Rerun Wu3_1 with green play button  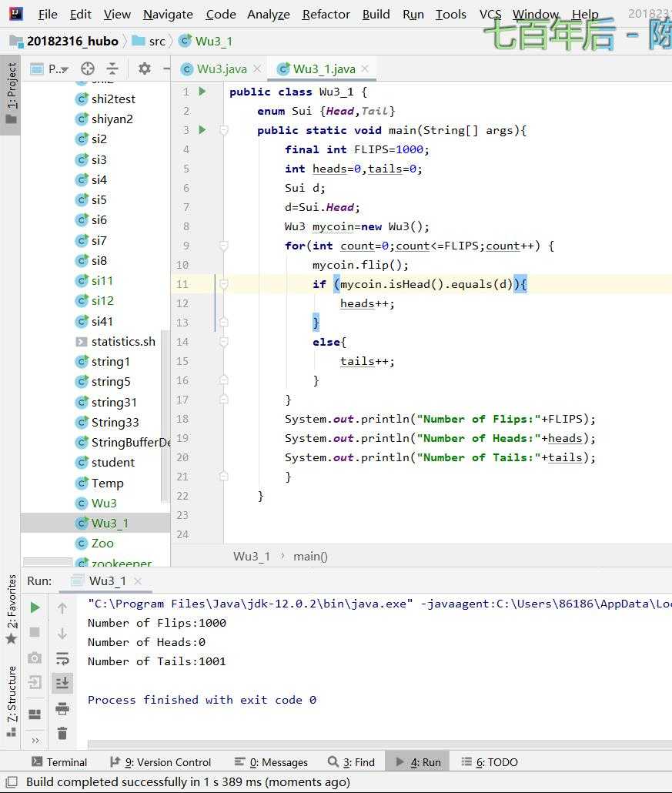(35, 607)
